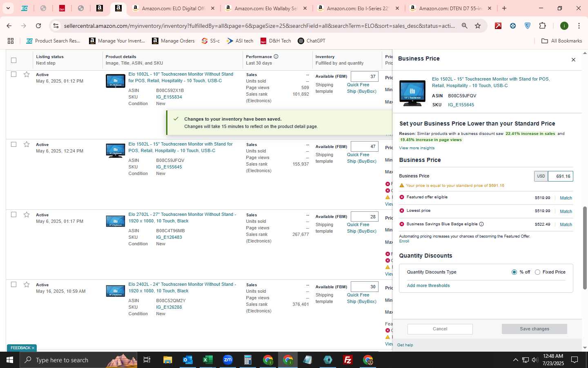Reload the current page
This screenshot has height=368, width=588.
coord(38,26)
